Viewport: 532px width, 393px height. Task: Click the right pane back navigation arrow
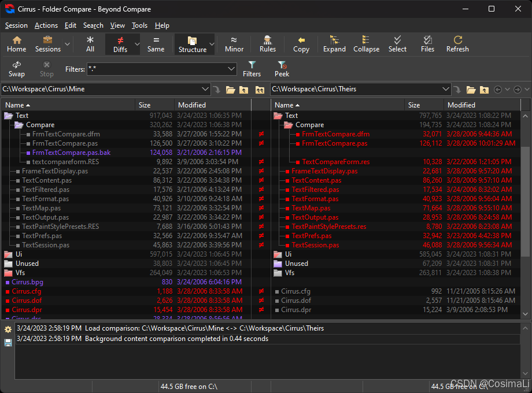point(498,90)
